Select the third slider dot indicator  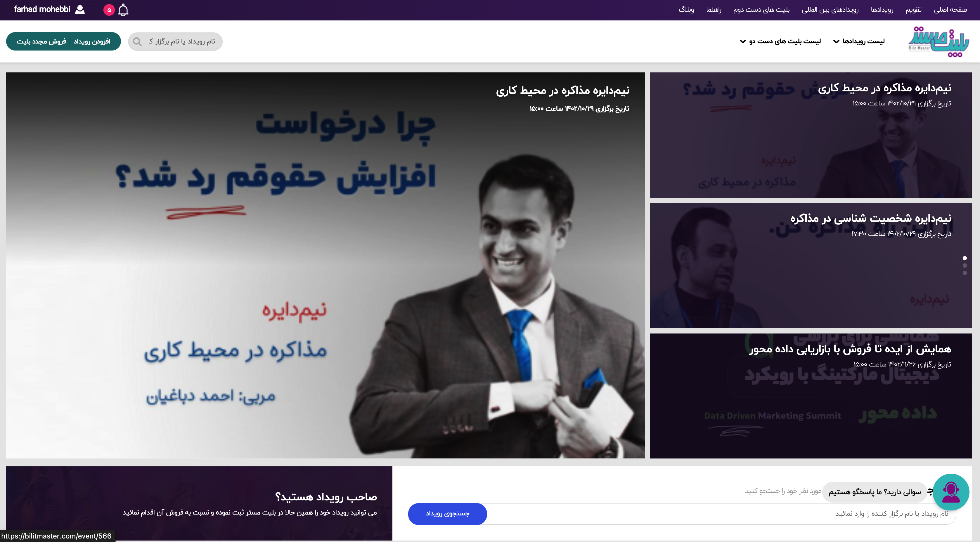965,273
